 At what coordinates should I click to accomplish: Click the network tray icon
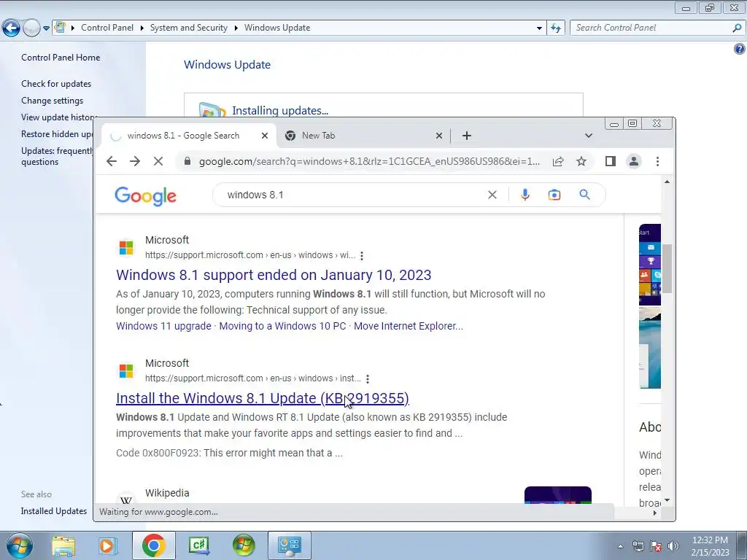point(638,546)
